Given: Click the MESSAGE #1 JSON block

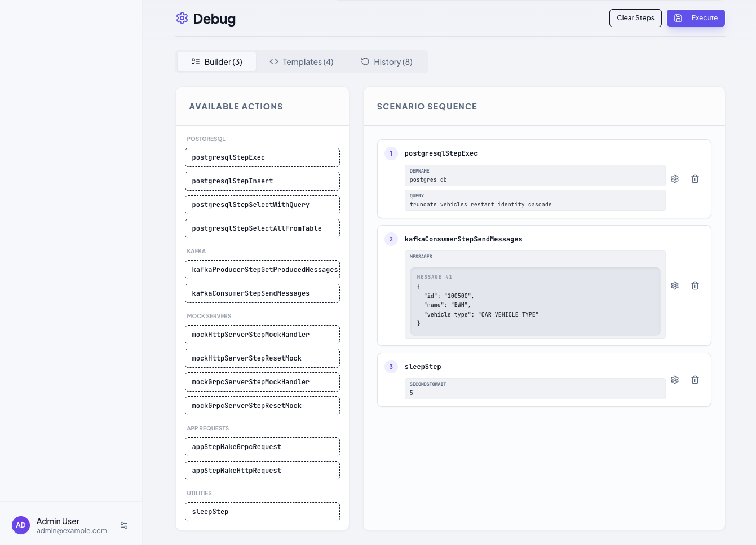Looking at the screenshot, I should [x=534, y=301].
